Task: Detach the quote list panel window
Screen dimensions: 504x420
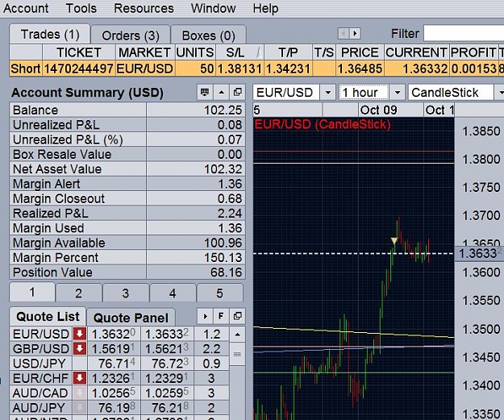Action: (x=238, y=316)
